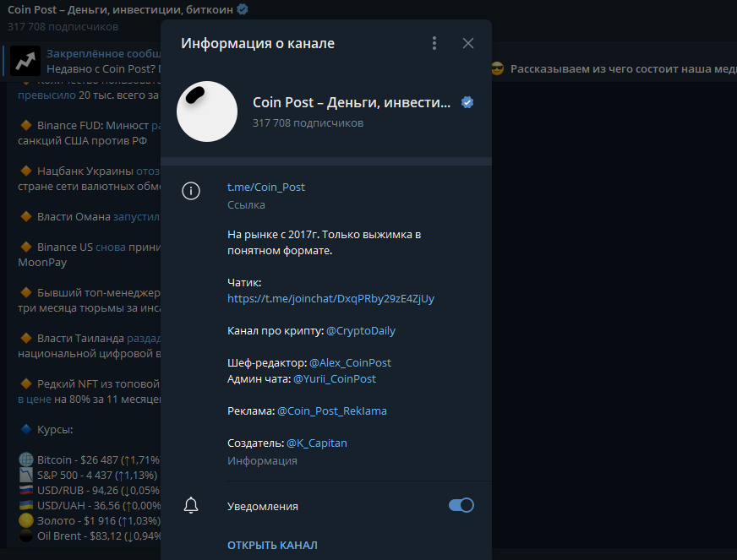Image resolution: width=737 pixels, height=560 pixels.
Task: Click the pinned message chart thumbnail
Action: point(25,60)
